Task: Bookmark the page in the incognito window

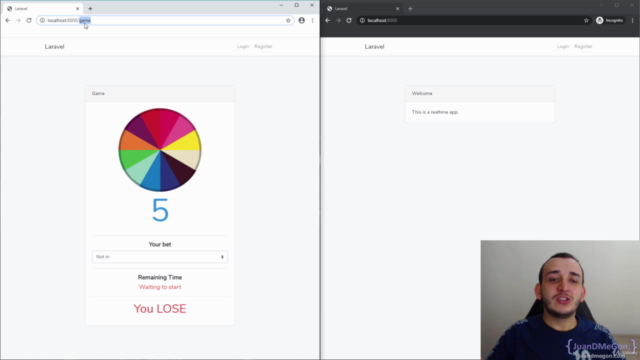Action: tap(586, 20)
